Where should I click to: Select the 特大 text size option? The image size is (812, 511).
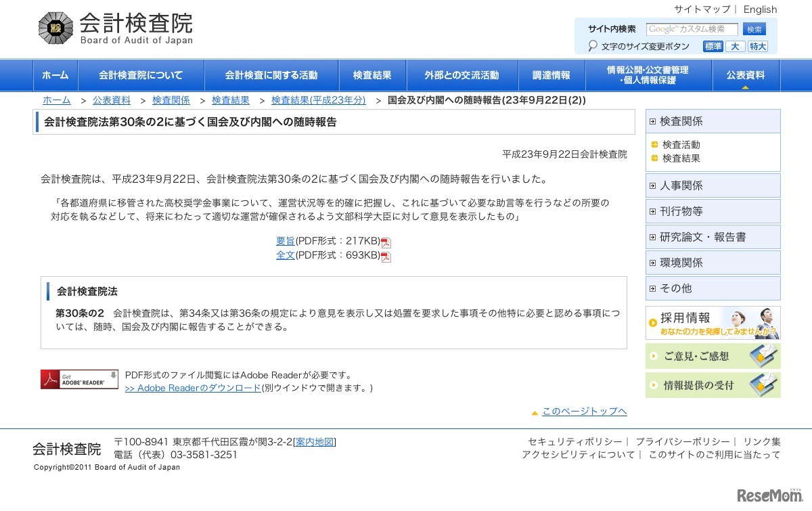click(757, 46)
